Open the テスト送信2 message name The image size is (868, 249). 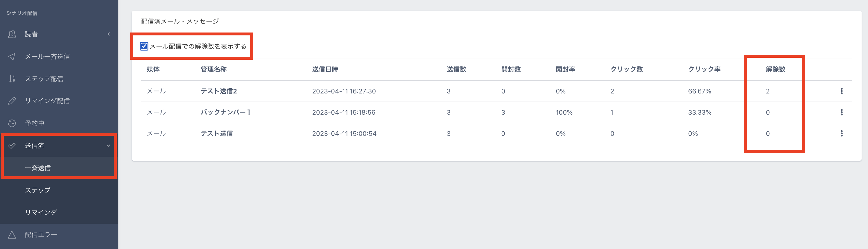(219, 91)
